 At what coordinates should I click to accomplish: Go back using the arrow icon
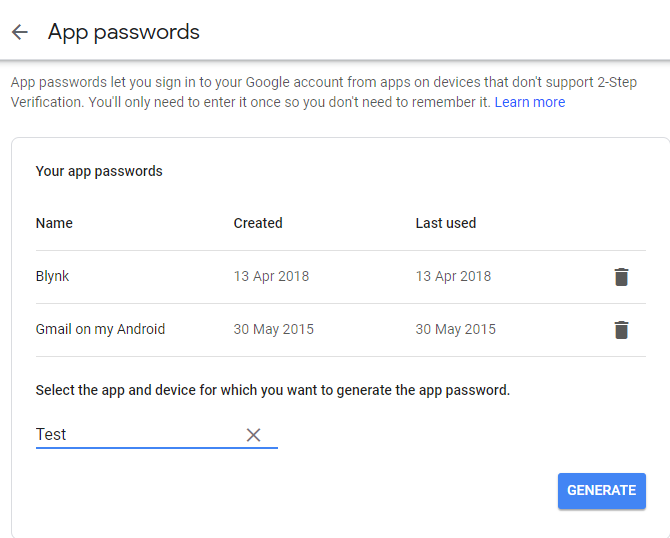tap(20, 32)
